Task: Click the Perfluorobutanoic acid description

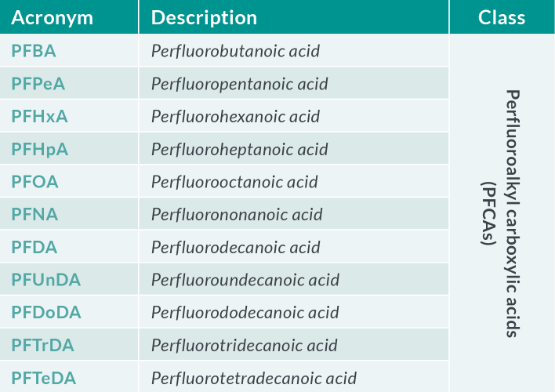Action: pyautogui.click(x=235, y=51)
